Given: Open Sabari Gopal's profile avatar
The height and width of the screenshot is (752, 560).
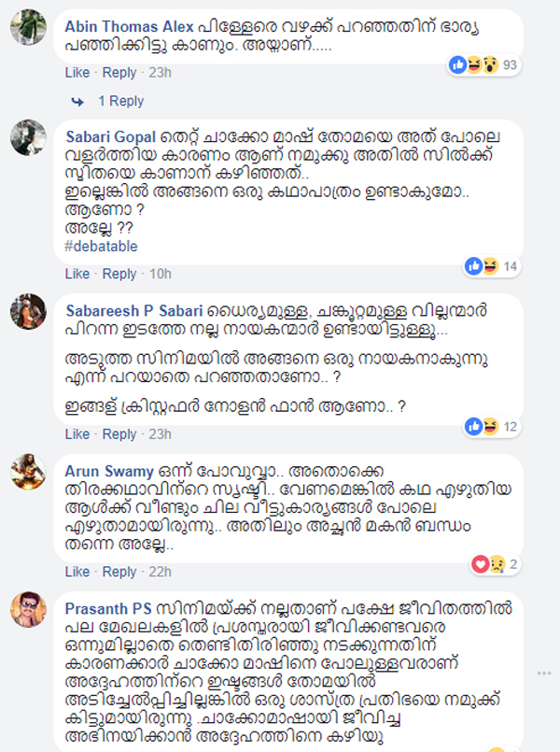Looking at the screenshot, I should click(x=28, y=140).
